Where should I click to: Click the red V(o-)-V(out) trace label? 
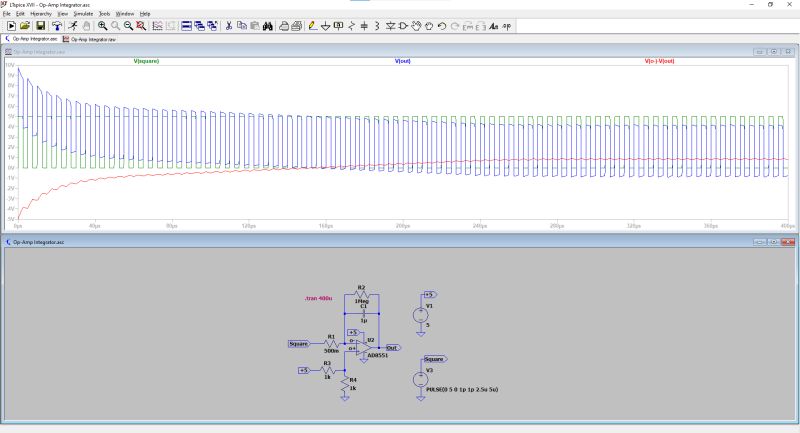point(660,61)
